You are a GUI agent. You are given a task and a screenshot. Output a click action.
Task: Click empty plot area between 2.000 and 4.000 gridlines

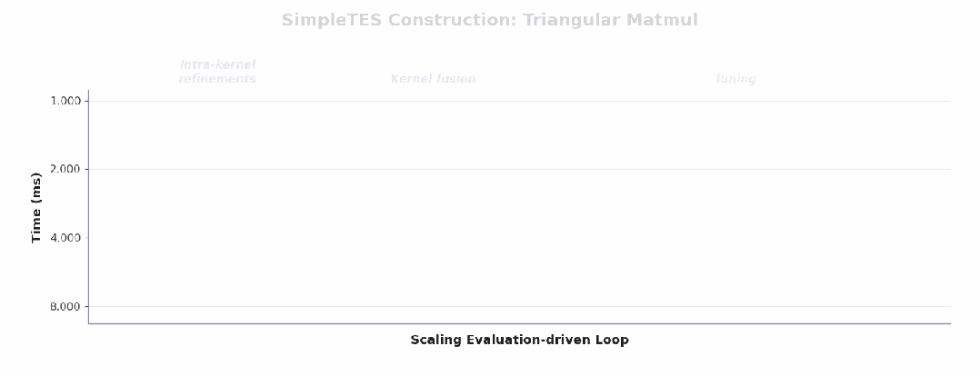(x=518, y=203)
